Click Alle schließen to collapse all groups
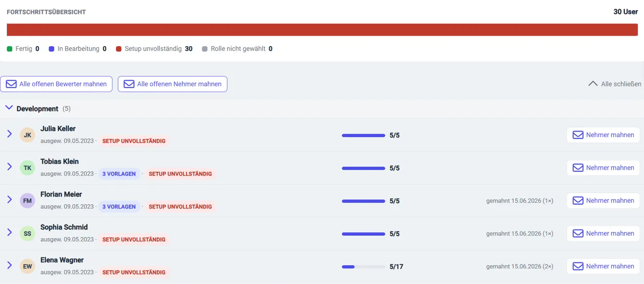644x284 pixels. (x=615, y=84)
